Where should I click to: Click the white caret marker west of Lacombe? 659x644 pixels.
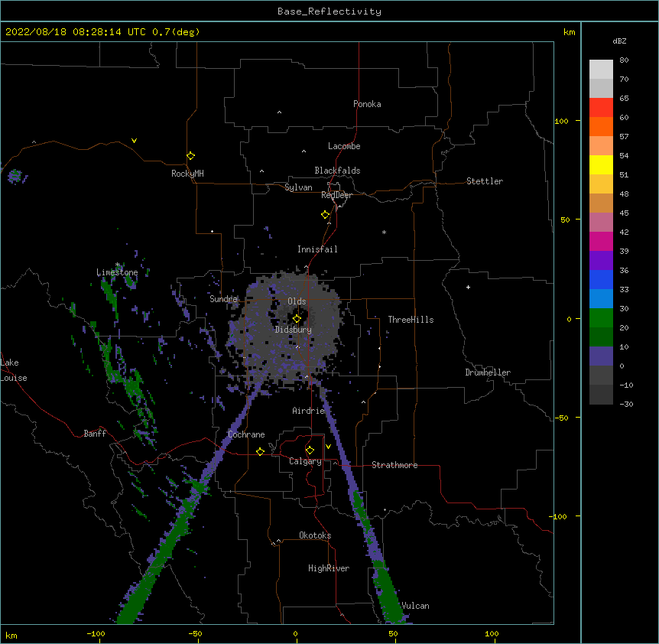[304, 151]
